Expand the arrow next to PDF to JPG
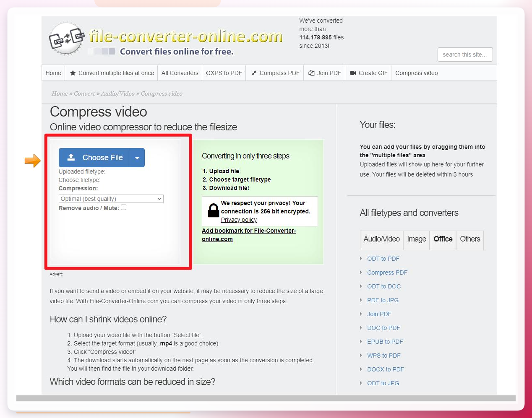Image resolution: width=532 pixels, height=418 pixels. point(361,300)
